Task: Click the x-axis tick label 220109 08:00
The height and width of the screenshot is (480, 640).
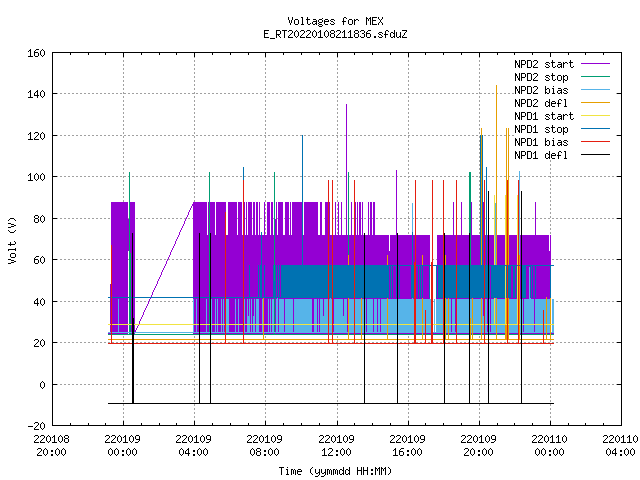Action: 264,446
